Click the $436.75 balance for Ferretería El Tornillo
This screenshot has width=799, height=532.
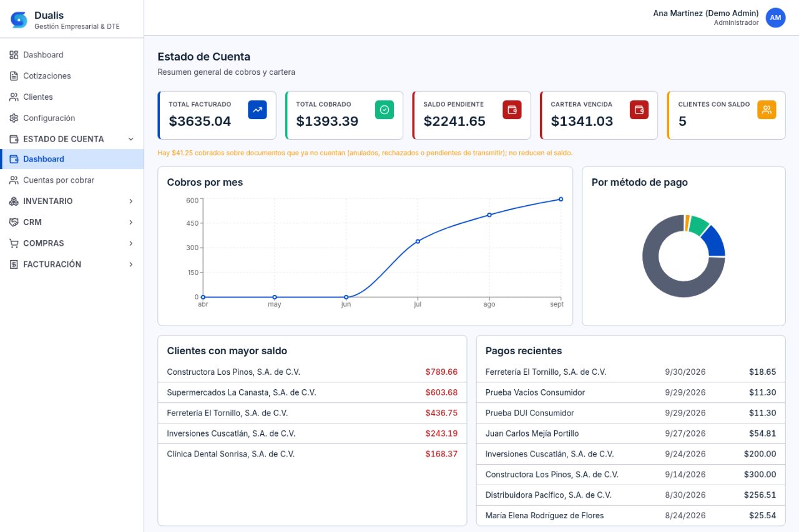tap(441, 413)
